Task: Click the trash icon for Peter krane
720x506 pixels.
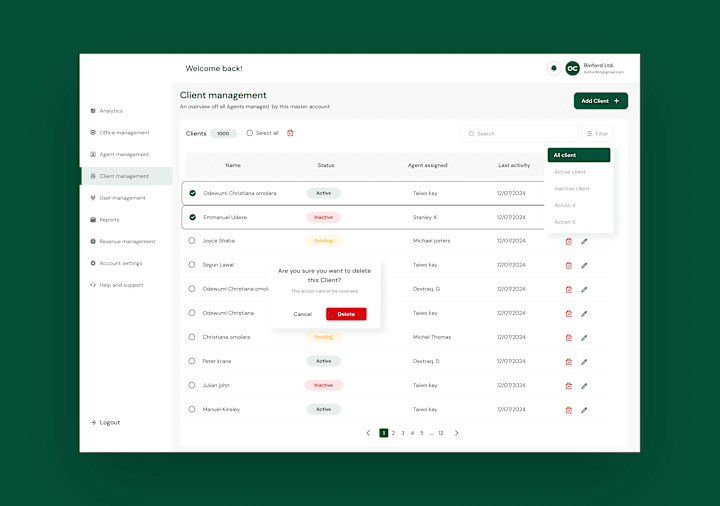Action: (x=568, y=362)
